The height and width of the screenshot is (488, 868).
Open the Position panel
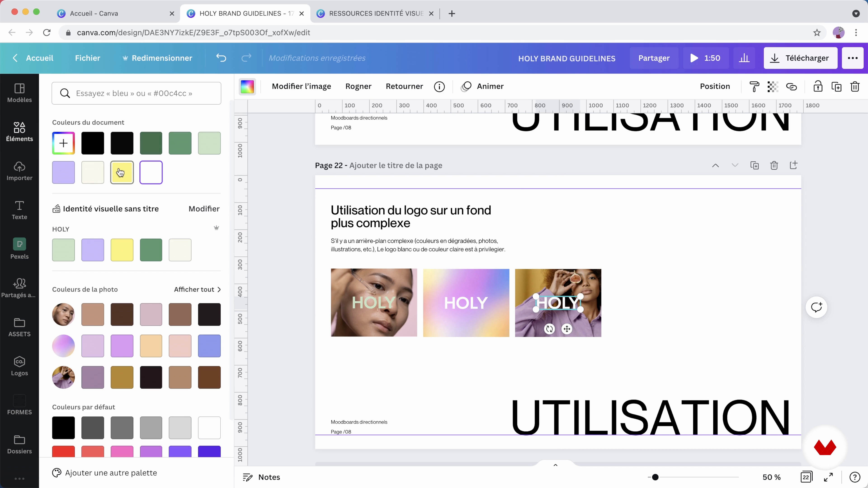click(x=715, y=87)
